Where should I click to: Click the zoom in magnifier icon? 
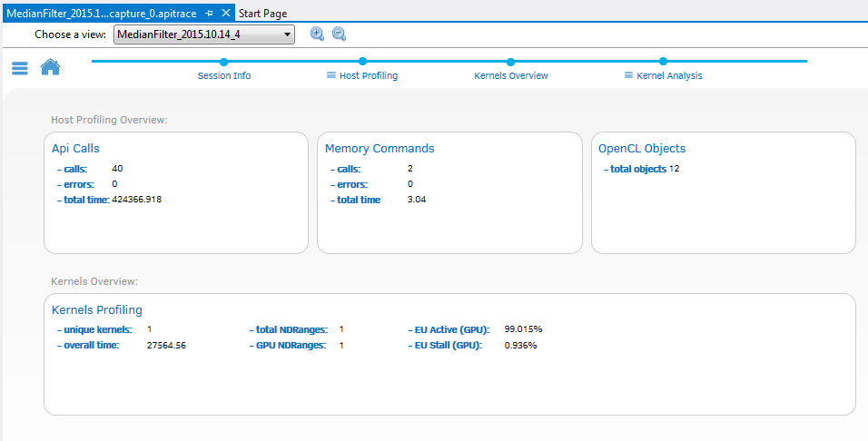coord(317,34)
